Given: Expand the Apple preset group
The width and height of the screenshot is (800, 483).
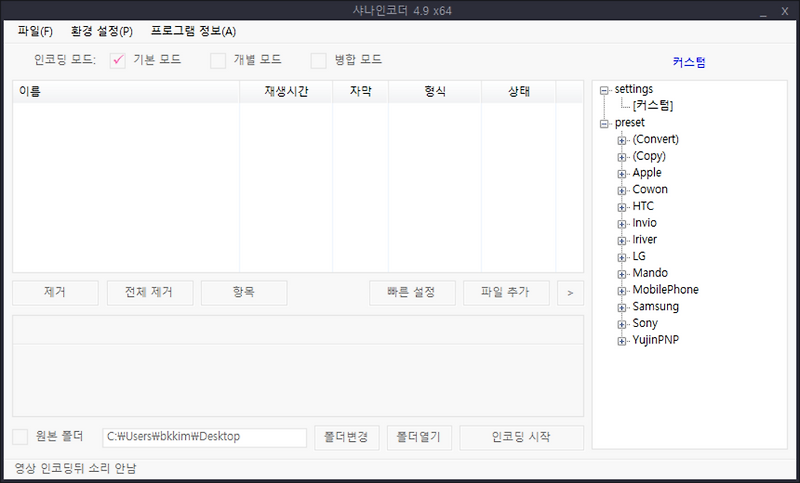Looking at the screenshot, I should pyautogui.click(x=621, y=174).
